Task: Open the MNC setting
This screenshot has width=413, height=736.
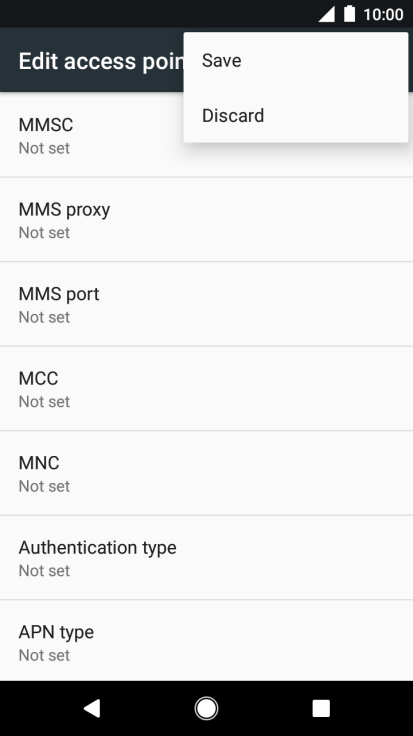Action: coord(206,473)
